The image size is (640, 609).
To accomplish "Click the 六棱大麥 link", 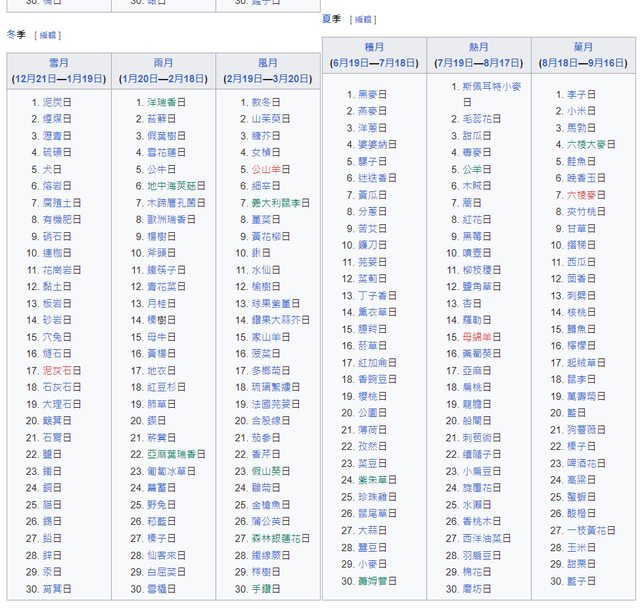I will [588, 144].
